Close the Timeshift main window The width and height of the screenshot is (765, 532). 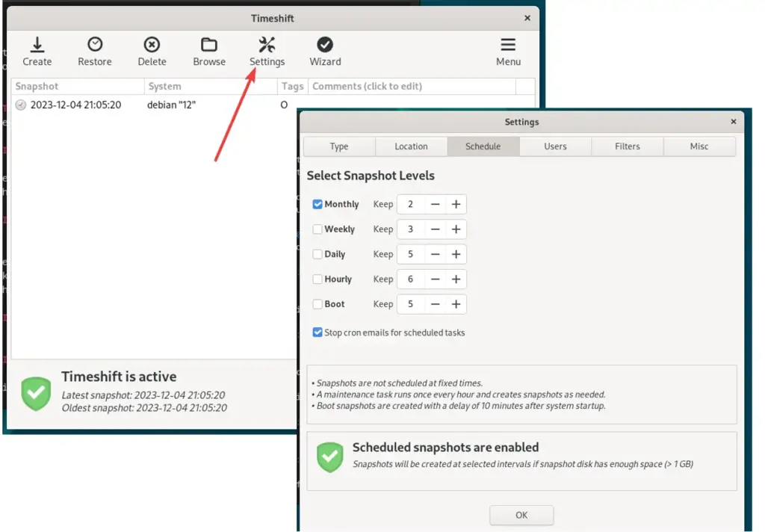click(x=527, y=18)
